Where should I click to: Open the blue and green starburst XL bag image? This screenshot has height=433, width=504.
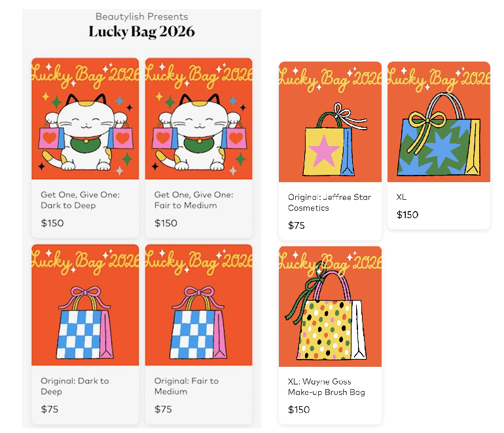[x=439, y=122]
